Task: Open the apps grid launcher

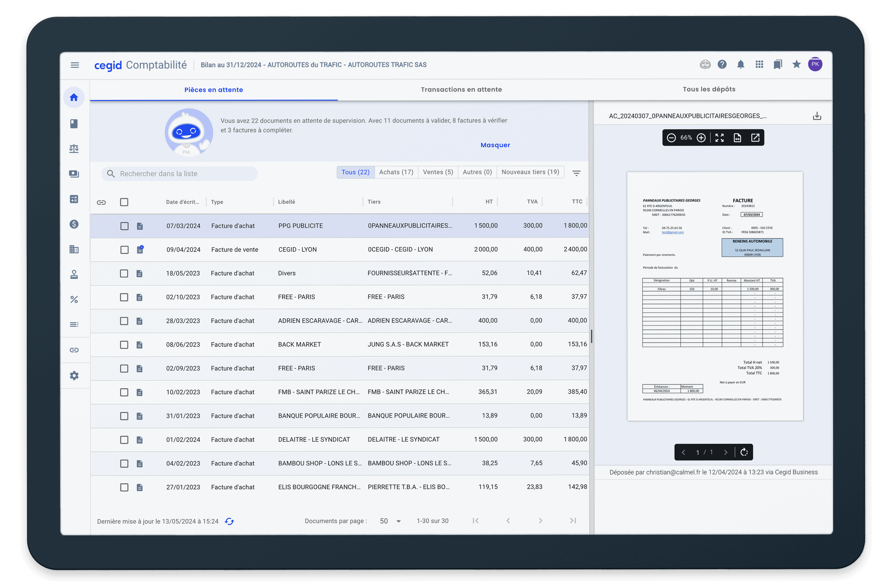Action: point(759,64)
